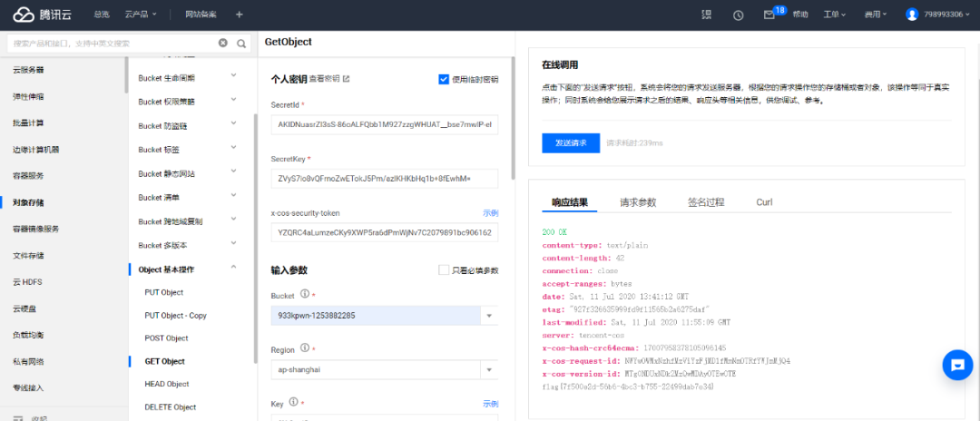Select 文件存储 in product list

click(28, 256)
